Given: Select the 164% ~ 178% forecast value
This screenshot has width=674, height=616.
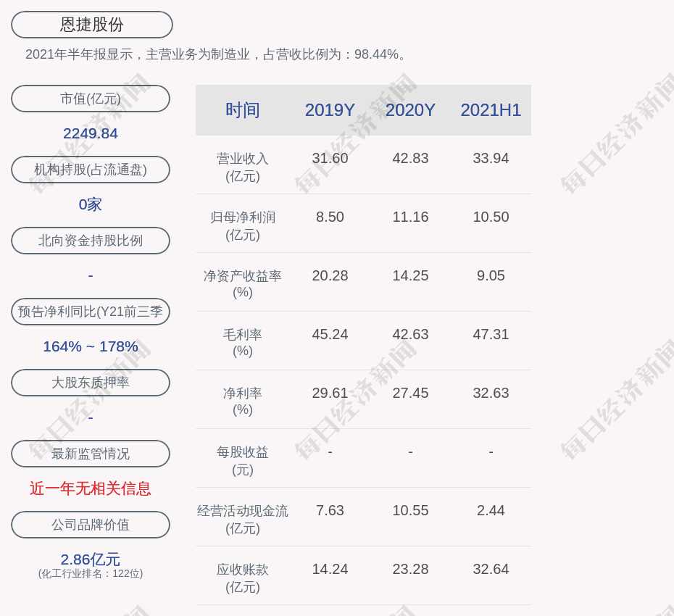Looking at the screenshot, I should pyautogui.click(x=91, y=346).
